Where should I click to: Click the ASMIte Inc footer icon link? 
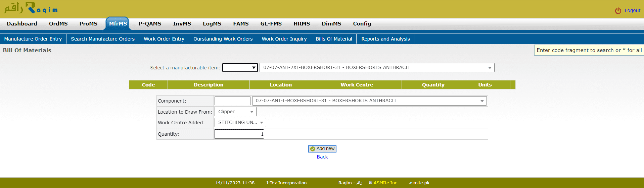[x=370, y=183]
